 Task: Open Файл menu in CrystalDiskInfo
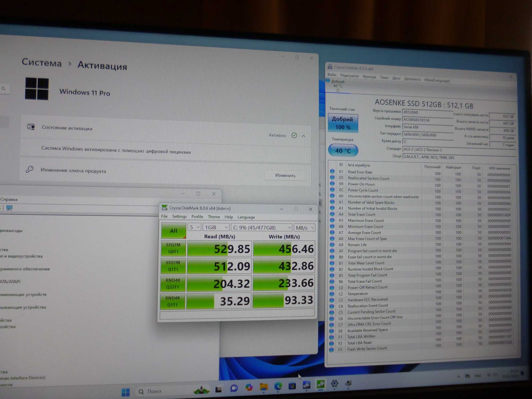(x=332, y=75)
